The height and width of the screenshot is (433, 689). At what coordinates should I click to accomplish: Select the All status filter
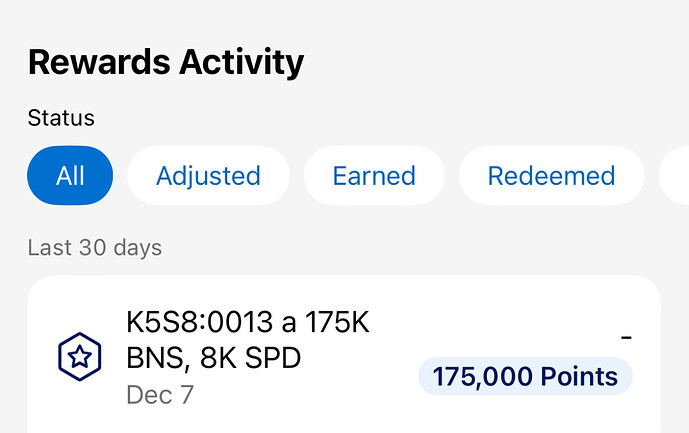coord(70,176)
